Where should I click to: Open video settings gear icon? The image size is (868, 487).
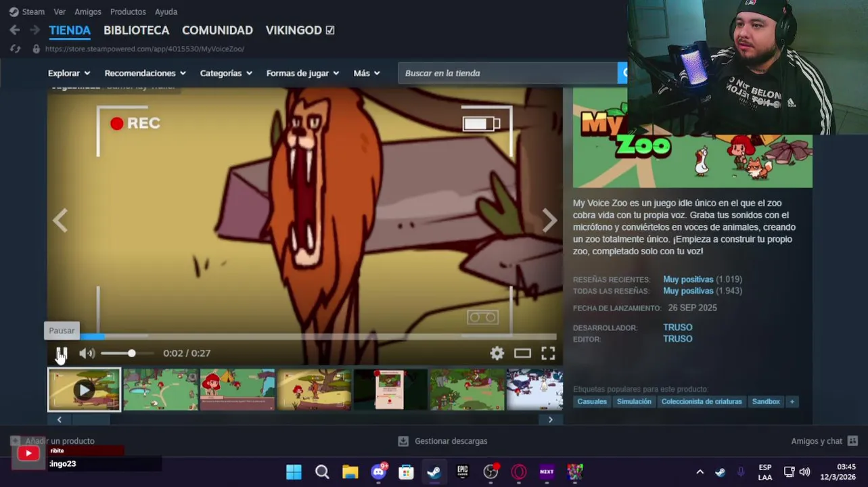coord(497,353)
